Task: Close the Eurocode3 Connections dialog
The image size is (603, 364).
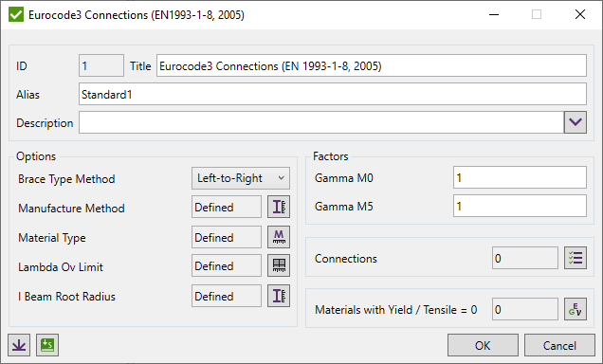Action: pyautogui.click(x=580, y=14)
